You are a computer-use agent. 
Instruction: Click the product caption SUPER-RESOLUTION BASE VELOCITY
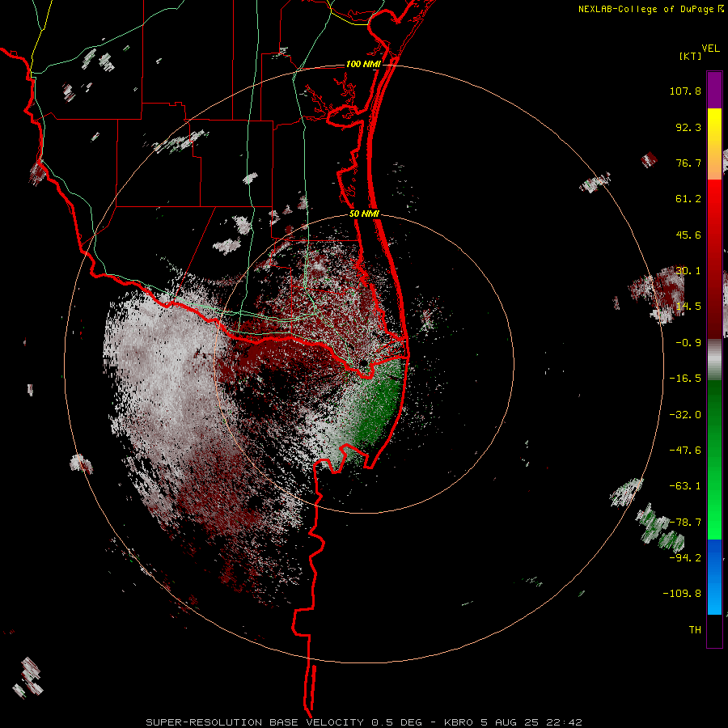coord(255,722)
